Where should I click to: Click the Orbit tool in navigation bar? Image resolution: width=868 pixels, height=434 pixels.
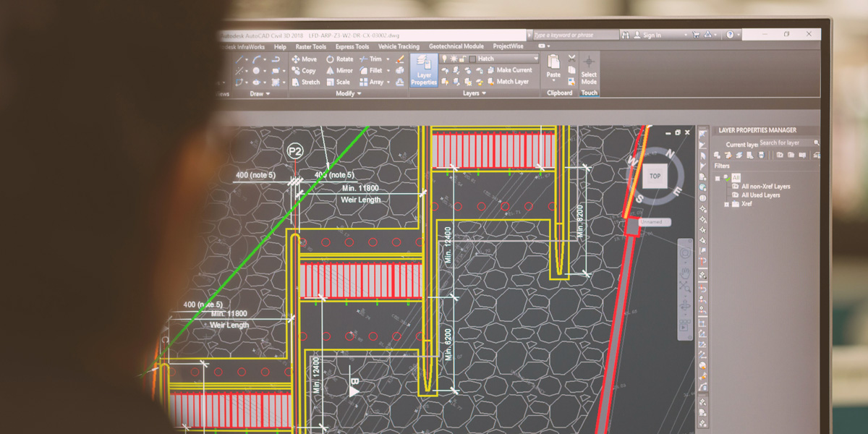click(x=685, y=306)
